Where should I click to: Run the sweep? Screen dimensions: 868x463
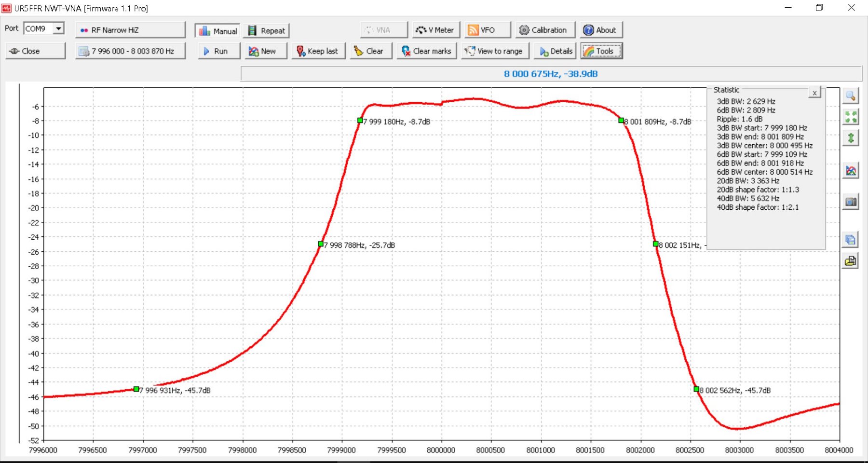coord(219,51)
